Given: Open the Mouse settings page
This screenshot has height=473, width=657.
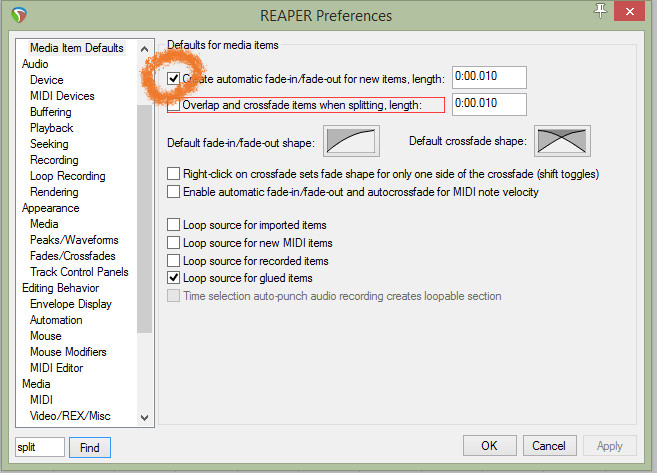Looking at the screenshot, I should [x=46, y=336].
